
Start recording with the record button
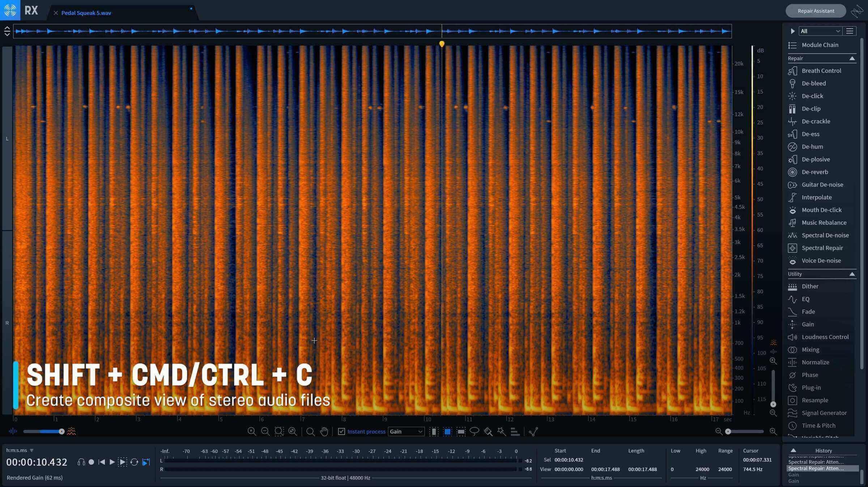click(92, 462)
